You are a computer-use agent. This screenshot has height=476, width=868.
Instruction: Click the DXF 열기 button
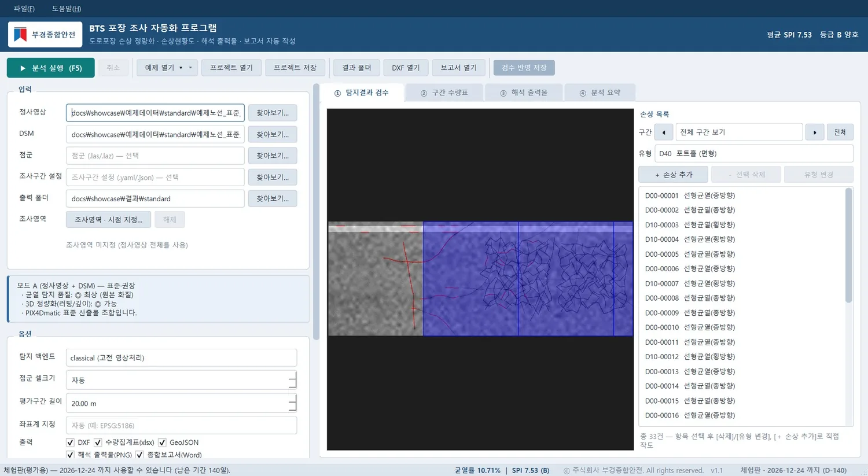point(406,68)
